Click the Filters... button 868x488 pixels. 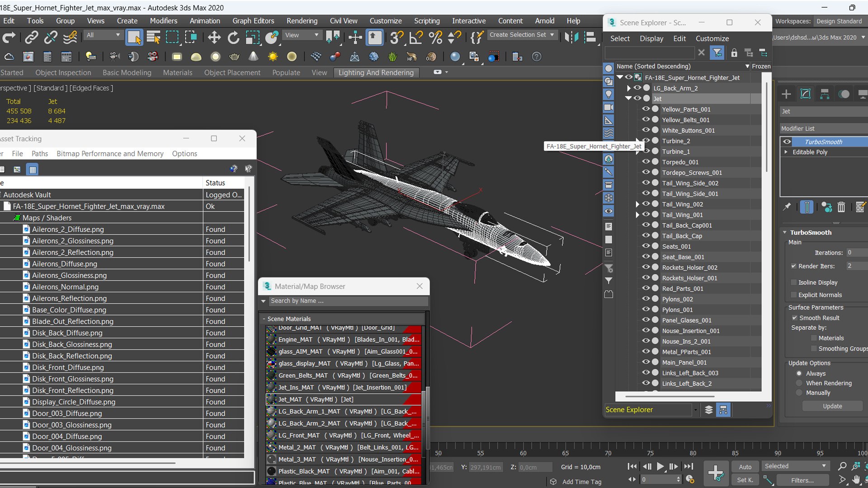802,480
